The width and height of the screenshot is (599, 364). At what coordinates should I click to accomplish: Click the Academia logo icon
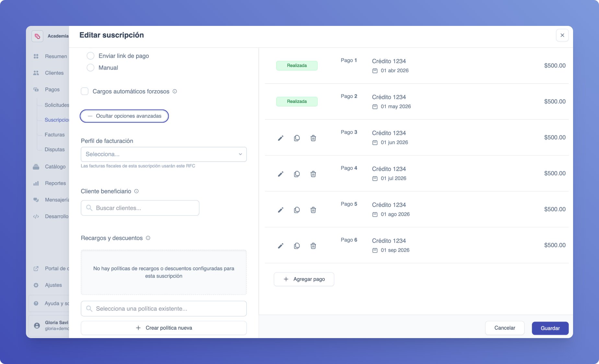[37, 36]
